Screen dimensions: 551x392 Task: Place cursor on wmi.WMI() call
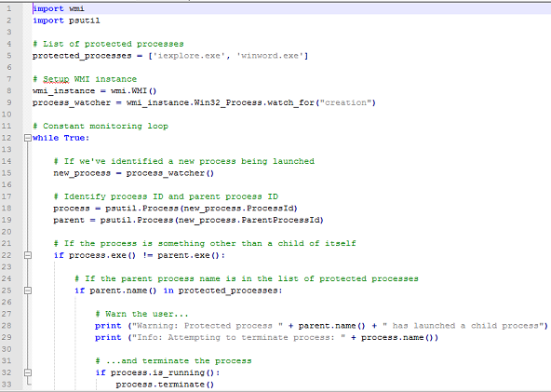click(x=133, y=90)
